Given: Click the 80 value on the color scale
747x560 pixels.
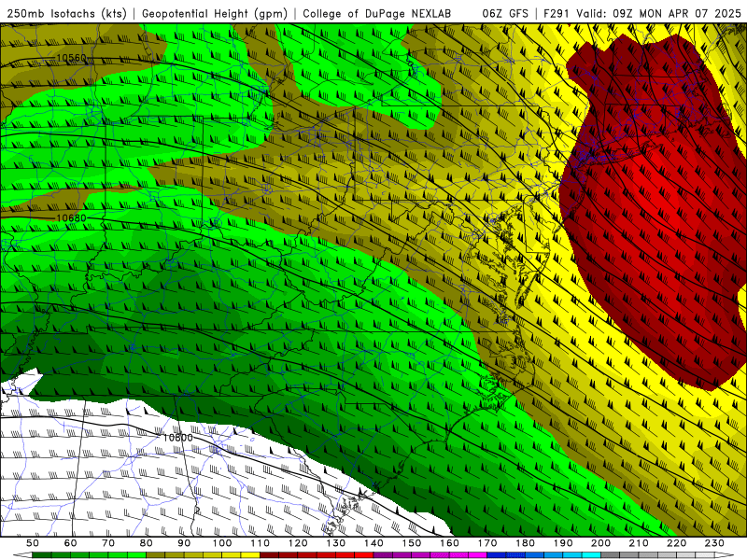Looking at the screenshot, I should 147,543.
